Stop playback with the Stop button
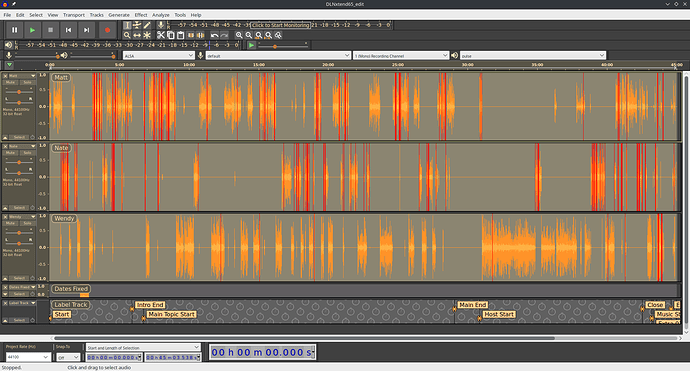The image size is (690, 371). pos(50,30)
